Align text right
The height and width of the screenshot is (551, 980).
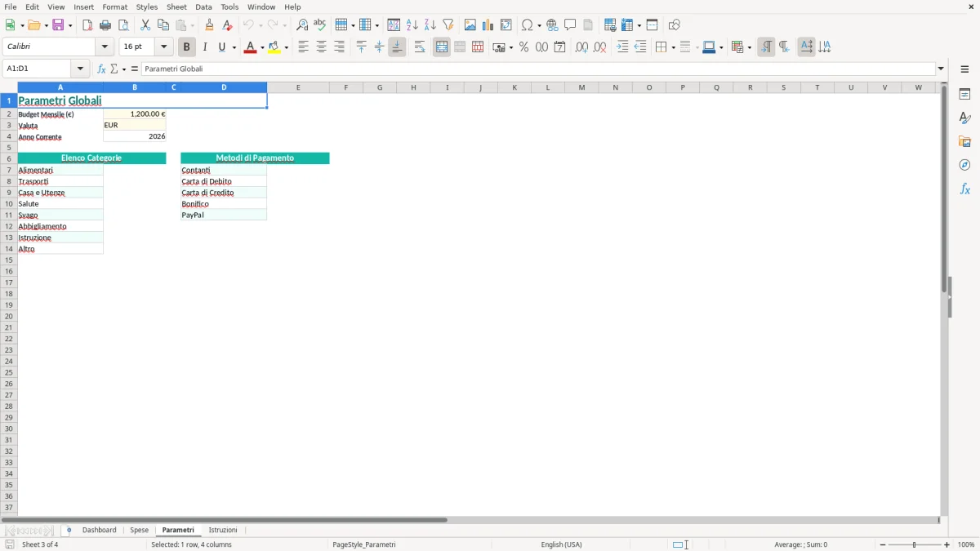339,47
